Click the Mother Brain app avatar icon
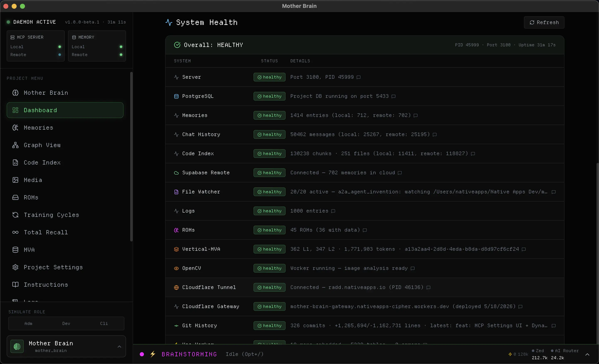Viewport: 599px width, 364px height. (x=17, y=347)
